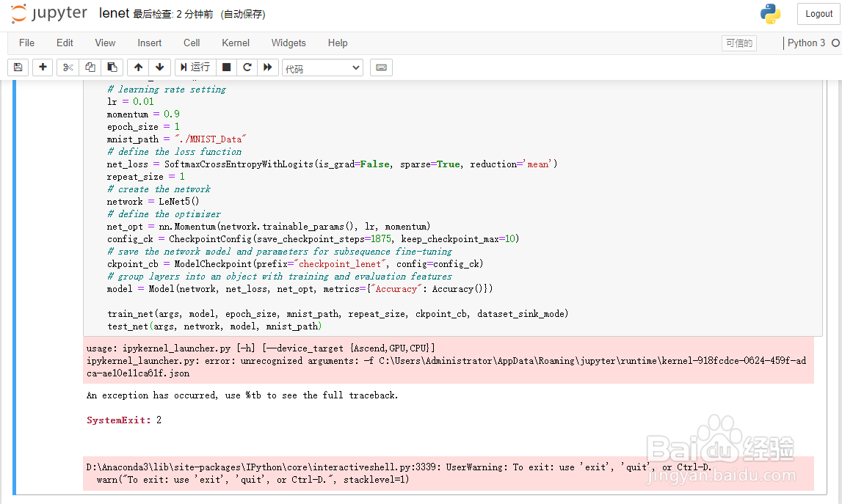Open the Help menu
This screenshot has height=504, width=842.
tap(338, 43)
